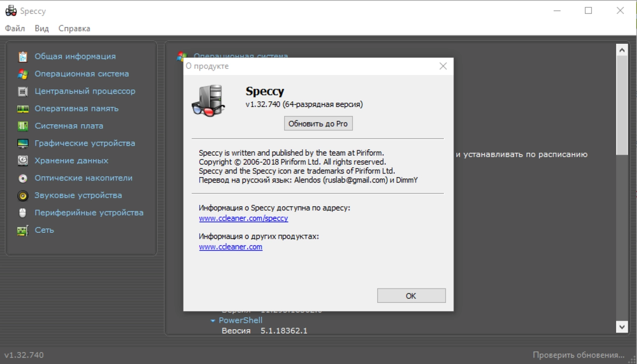
Task: Open Звуковые устройства section
Action: 78,196
